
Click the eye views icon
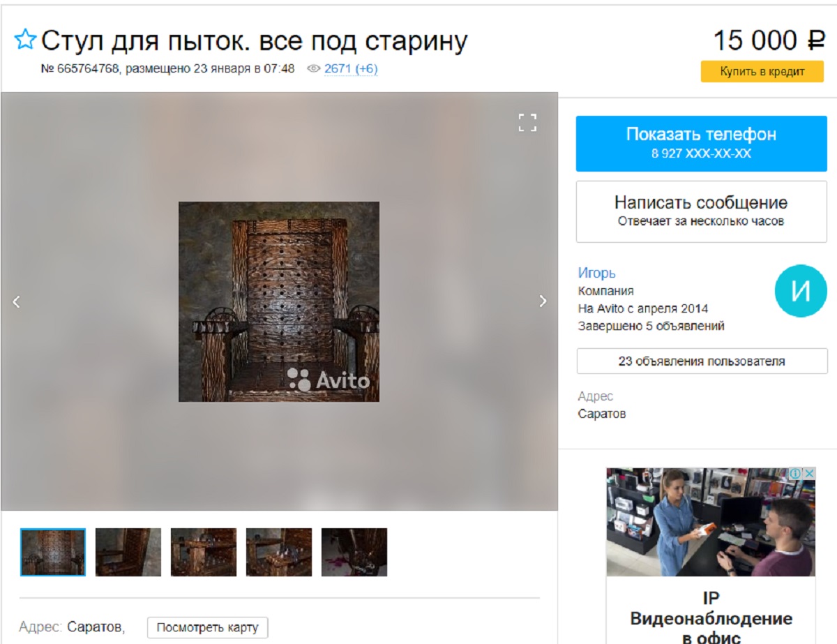tap(313, 69)
